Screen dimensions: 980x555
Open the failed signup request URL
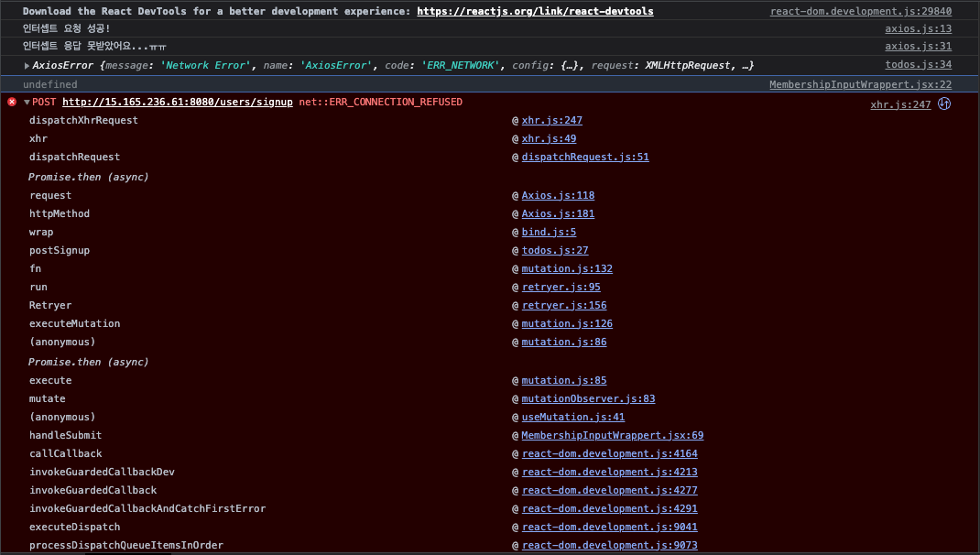tap(178, 102)
